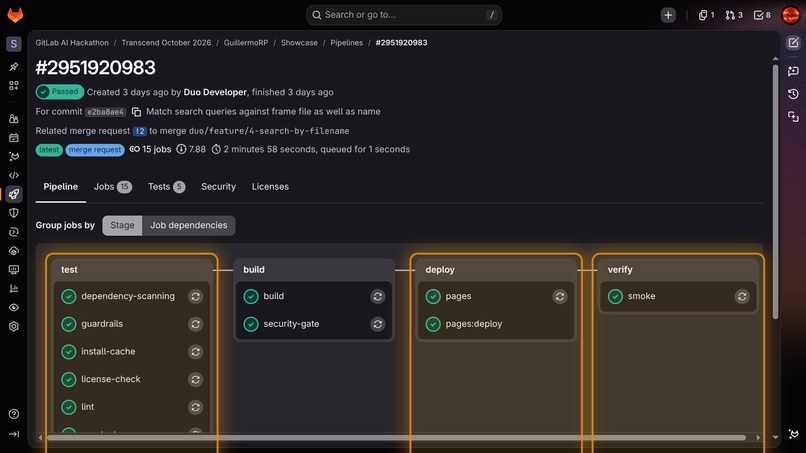Click the horizontal scrollbar of pipeline graph
This screenshot has height=453, width=806.
tap(396, 438)
